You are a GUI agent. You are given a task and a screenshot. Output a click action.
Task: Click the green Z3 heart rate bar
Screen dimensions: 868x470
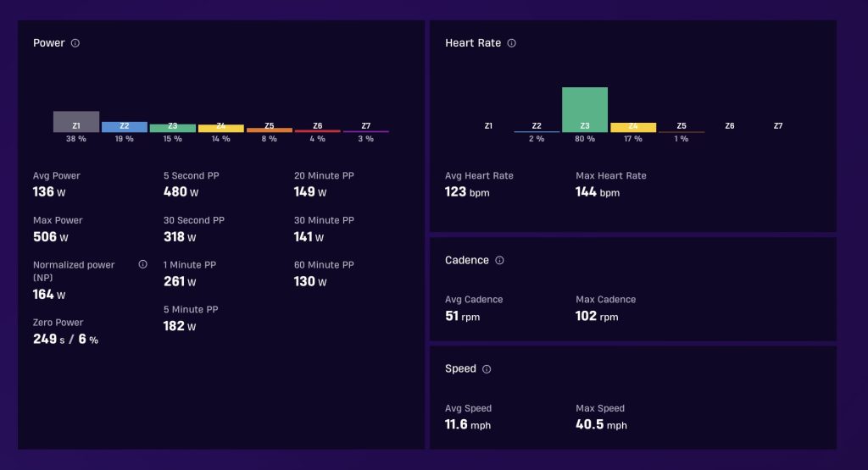(585, 109)
